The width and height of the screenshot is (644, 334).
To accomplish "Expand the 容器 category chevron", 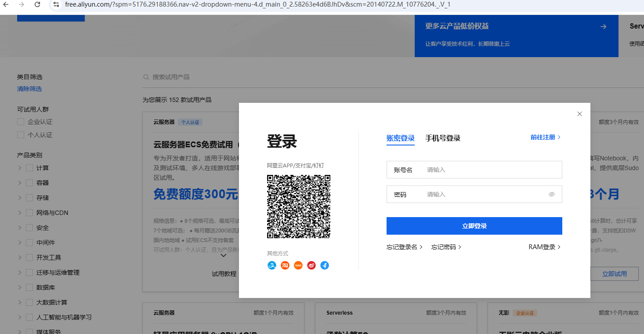I will [20, 183].
